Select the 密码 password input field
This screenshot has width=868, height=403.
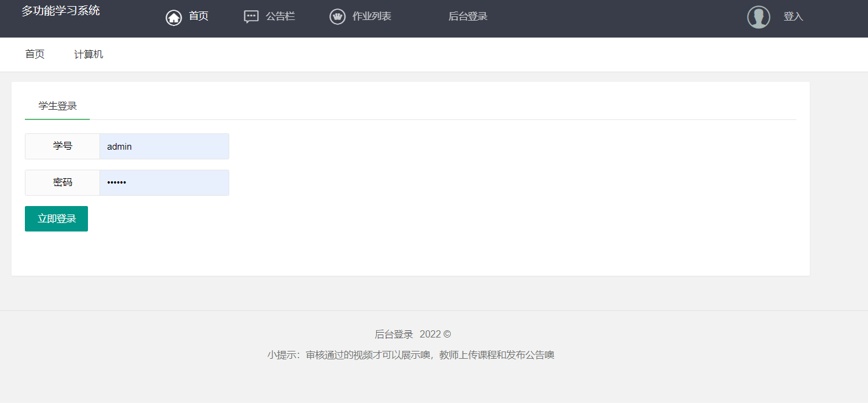(x=164, y=182)
